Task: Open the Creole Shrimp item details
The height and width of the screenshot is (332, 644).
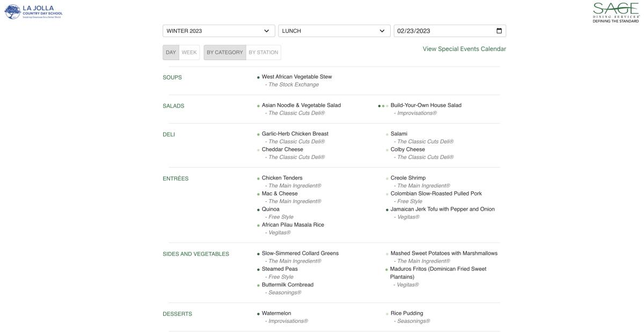Action: click(x=408, y=178)
